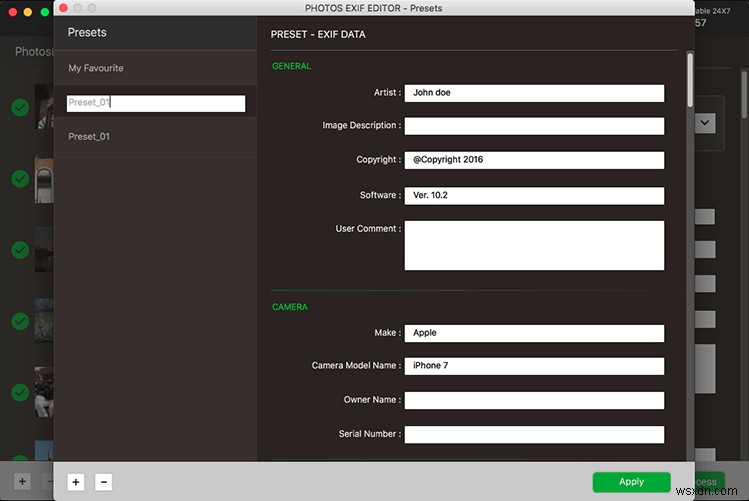Focus the empty Image Description field
Screen dimensions: 749x501
pos(534,126)
